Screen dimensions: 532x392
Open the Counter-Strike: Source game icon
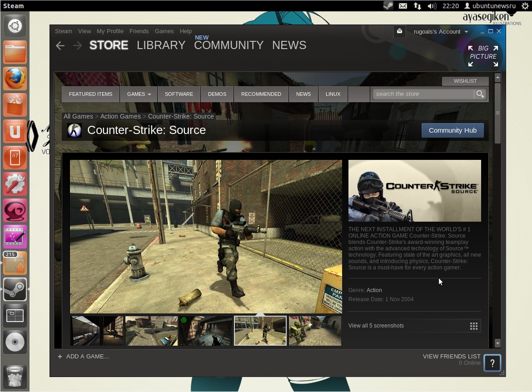75,130
